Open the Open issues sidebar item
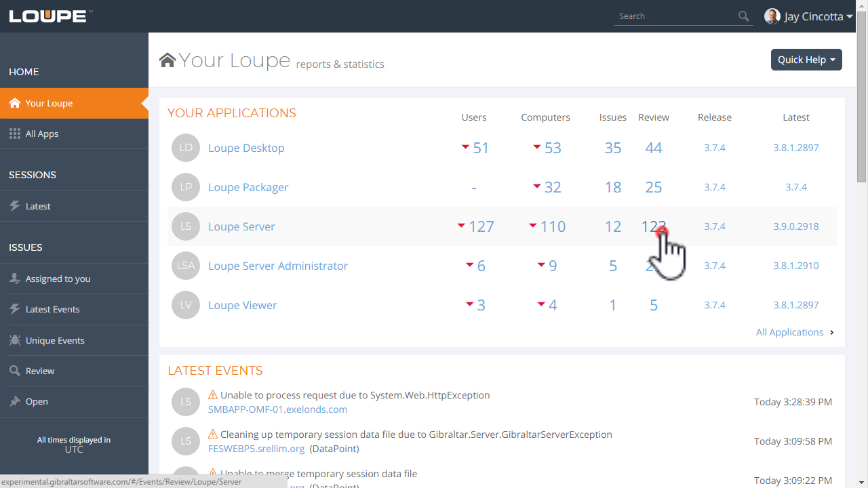 [x=74, y=401]
